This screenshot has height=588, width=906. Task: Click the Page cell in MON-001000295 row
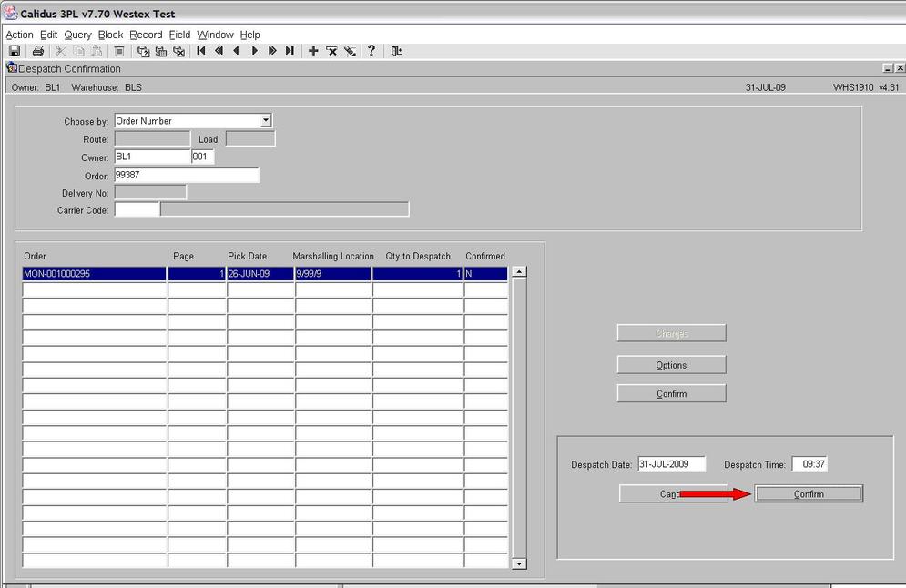pyautogui.click(x=197, y=274)
